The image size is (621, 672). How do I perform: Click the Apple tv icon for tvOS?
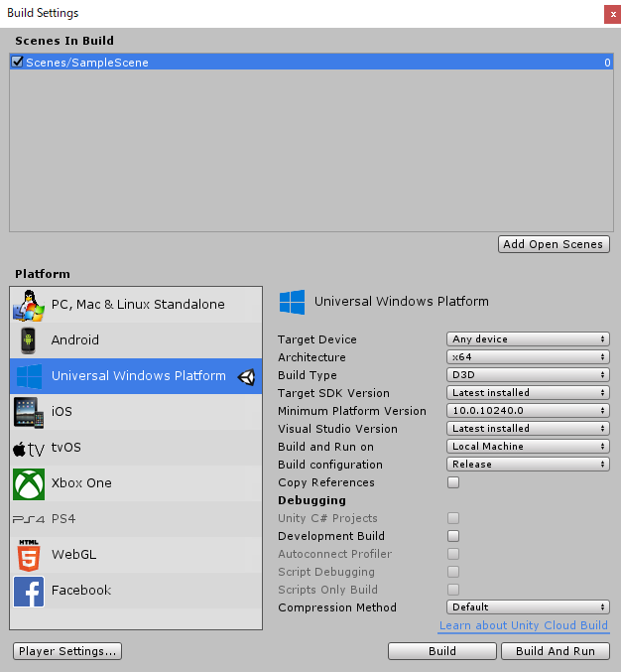tap(28, 449)
